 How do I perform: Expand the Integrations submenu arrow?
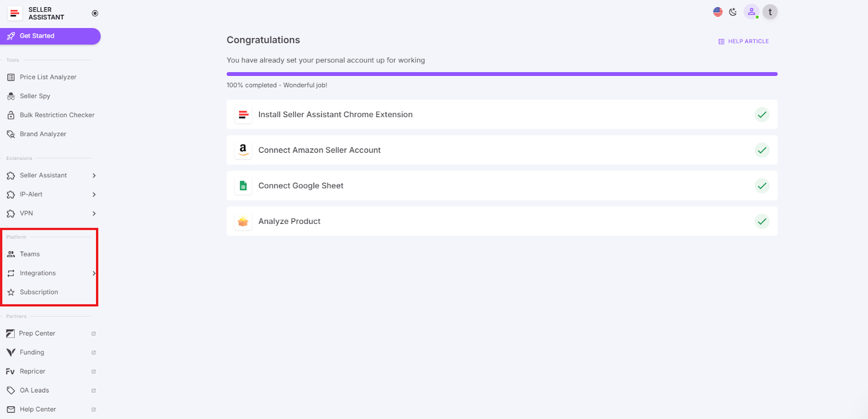(x=94, y=273)
